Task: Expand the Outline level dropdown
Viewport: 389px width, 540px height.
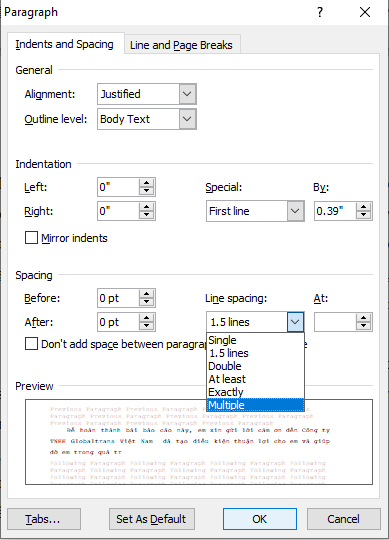Action: pos(187,119)
